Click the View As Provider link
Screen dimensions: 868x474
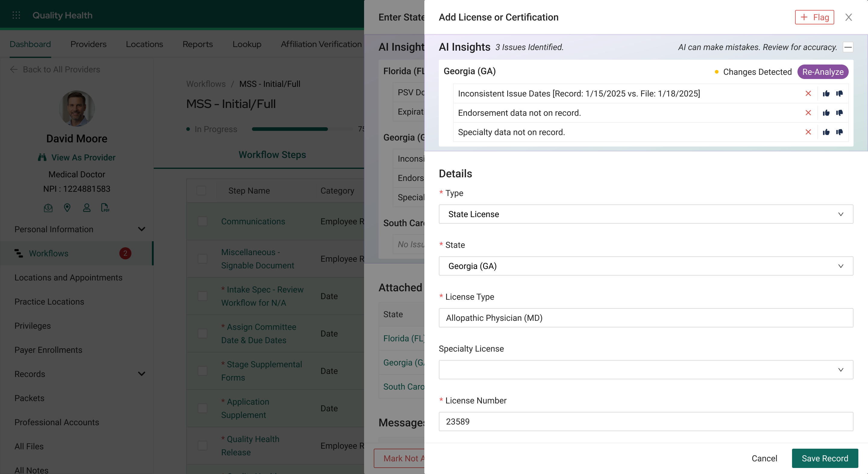tap(83, 157)
